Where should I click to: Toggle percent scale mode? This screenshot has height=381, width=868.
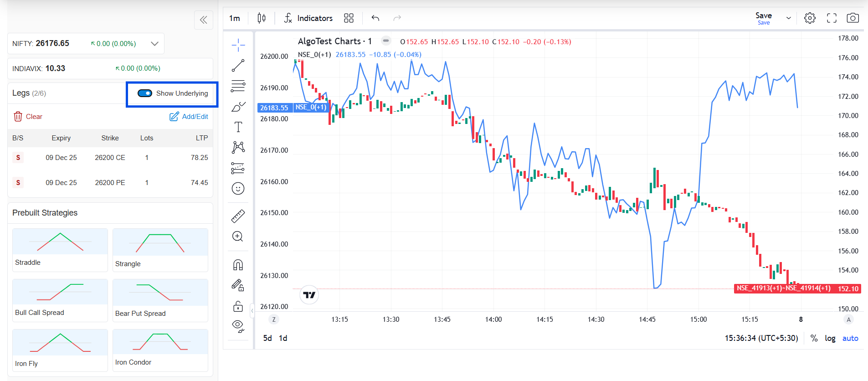coord(814,338)
